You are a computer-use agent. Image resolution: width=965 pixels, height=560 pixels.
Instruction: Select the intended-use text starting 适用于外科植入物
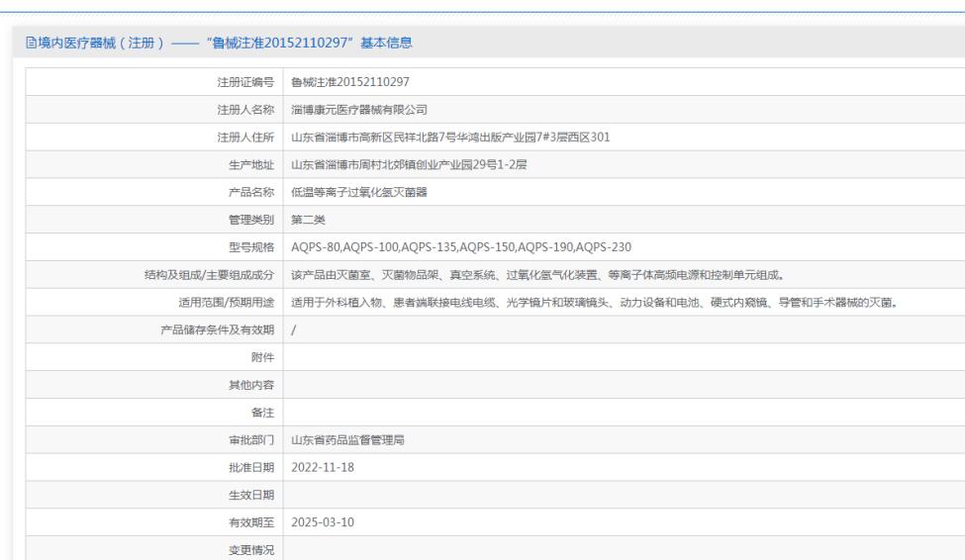[x=595, y=302]
